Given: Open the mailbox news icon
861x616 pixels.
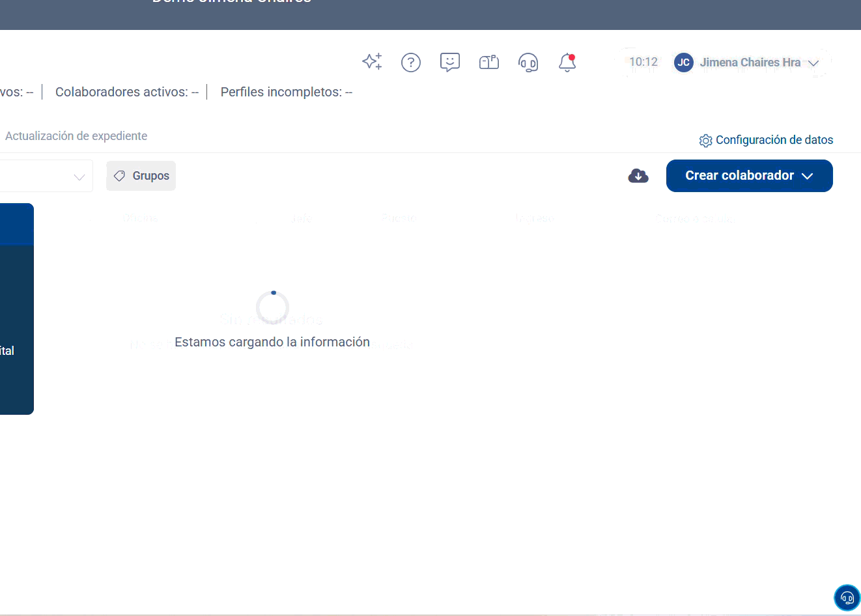Looking at the screenshot, I should tap(489, 62).
